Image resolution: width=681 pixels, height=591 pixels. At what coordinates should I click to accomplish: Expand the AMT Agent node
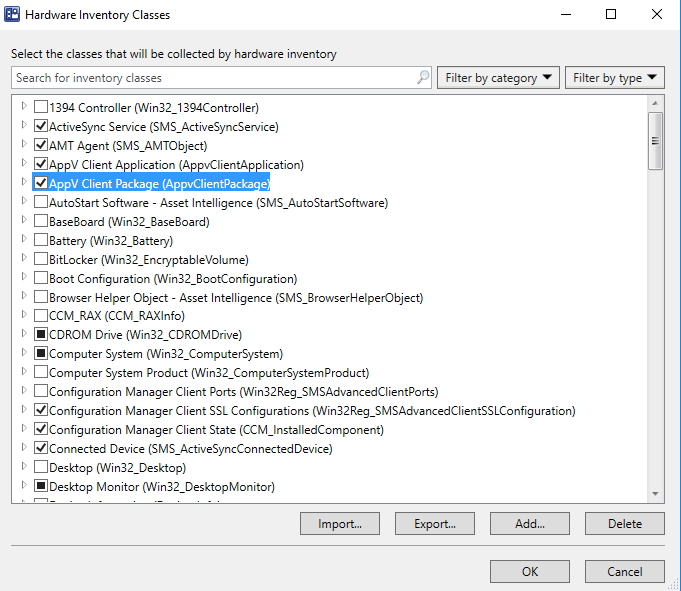[24, 144]
